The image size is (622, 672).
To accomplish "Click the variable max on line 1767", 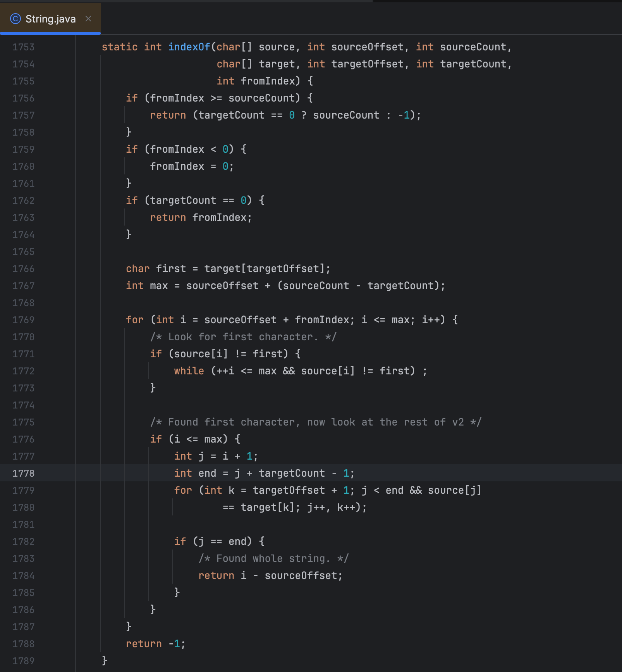I will [x=159, y=286].
